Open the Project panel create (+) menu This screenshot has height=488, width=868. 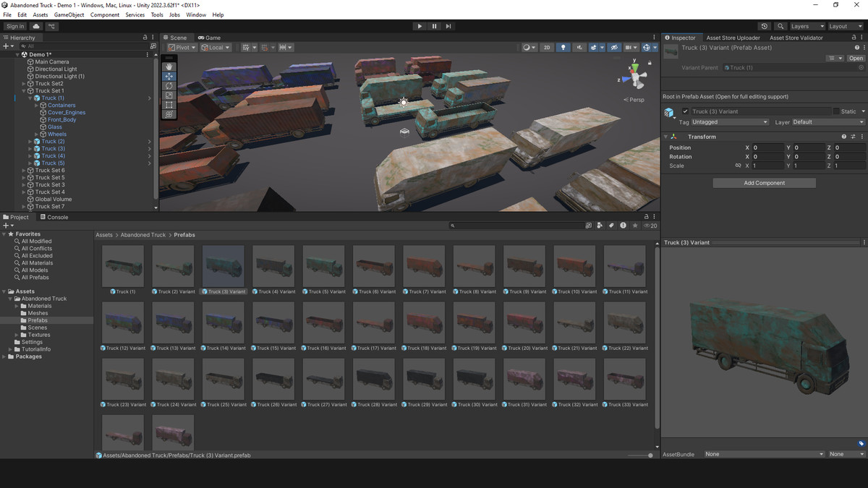click(x=7, y=226)
